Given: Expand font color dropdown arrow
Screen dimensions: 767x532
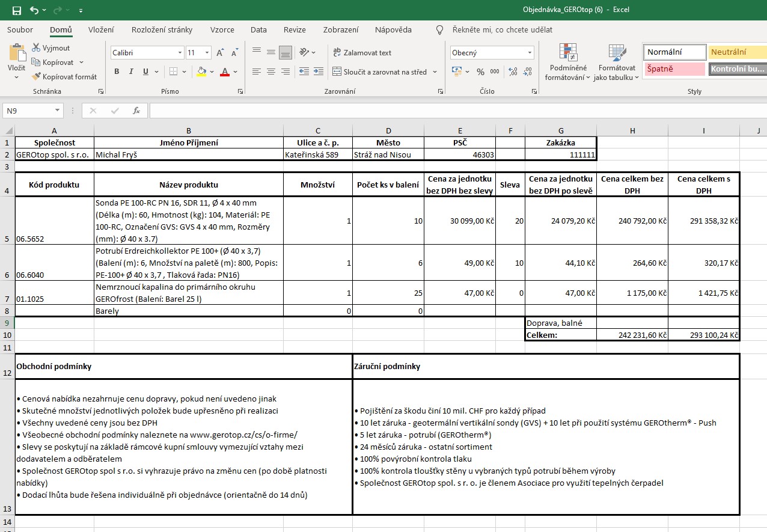Looking at the screenshot, I should pyautogui.click(x=234, y=72).
